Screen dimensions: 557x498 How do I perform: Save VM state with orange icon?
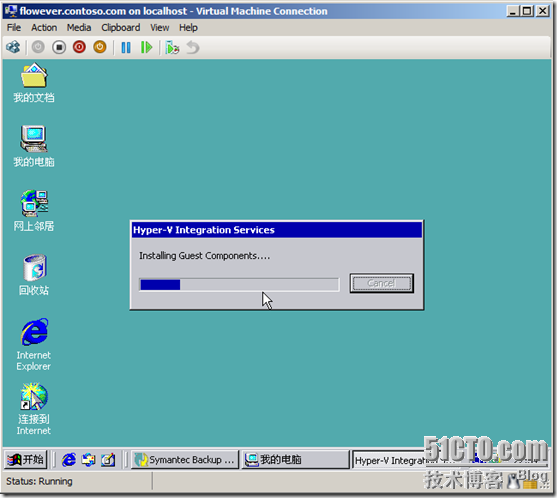[100, 47]
